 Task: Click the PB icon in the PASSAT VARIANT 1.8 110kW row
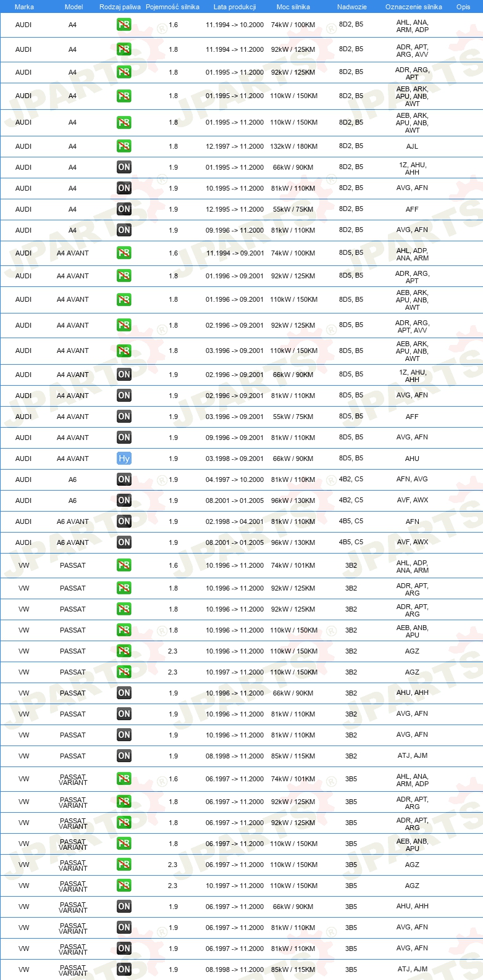(124, 844)
